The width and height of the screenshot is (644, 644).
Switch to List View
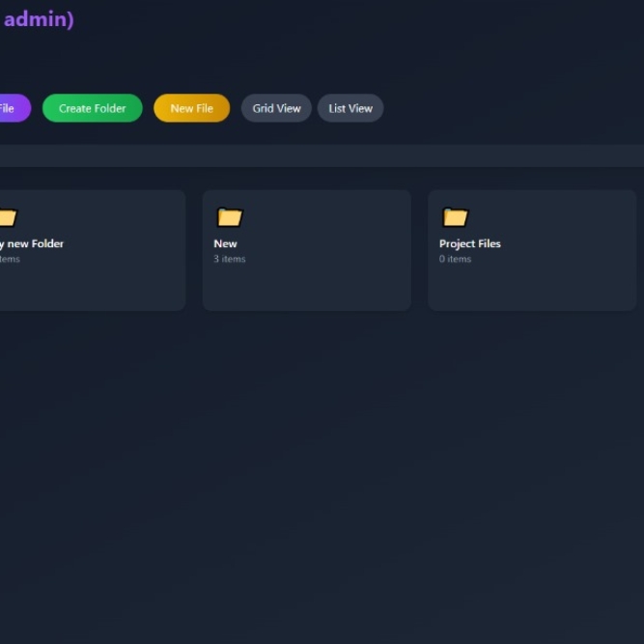pyautogui.click(x=350, y=108)
